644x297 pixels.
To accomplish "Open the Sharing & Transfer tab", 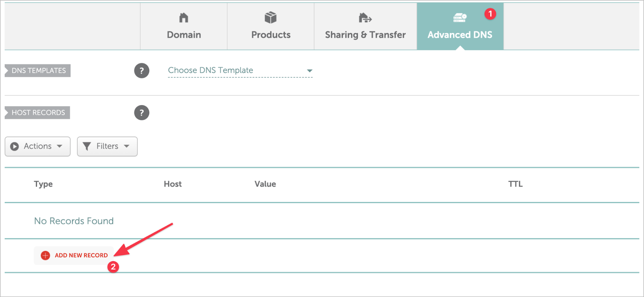I will click(x=365, y=27).
